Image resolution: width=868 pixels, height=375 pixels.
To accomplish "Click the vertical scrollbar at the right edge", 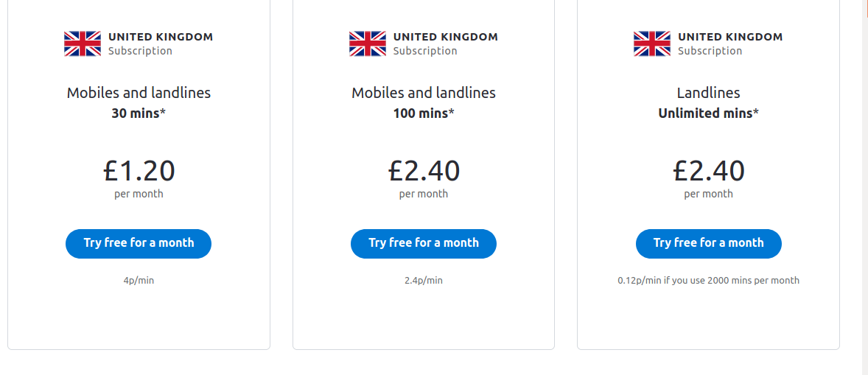I will tap(864, 187).
